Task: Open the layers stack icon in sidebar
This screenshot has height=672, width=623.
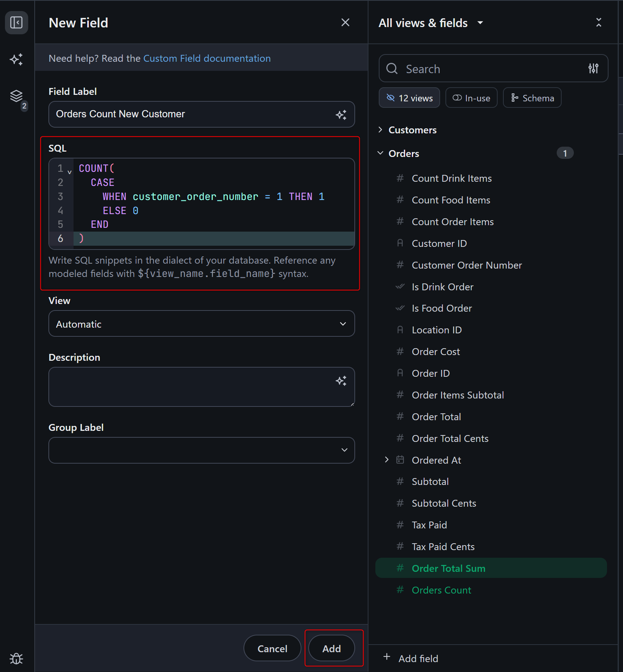Action: (x=16, y=96)
